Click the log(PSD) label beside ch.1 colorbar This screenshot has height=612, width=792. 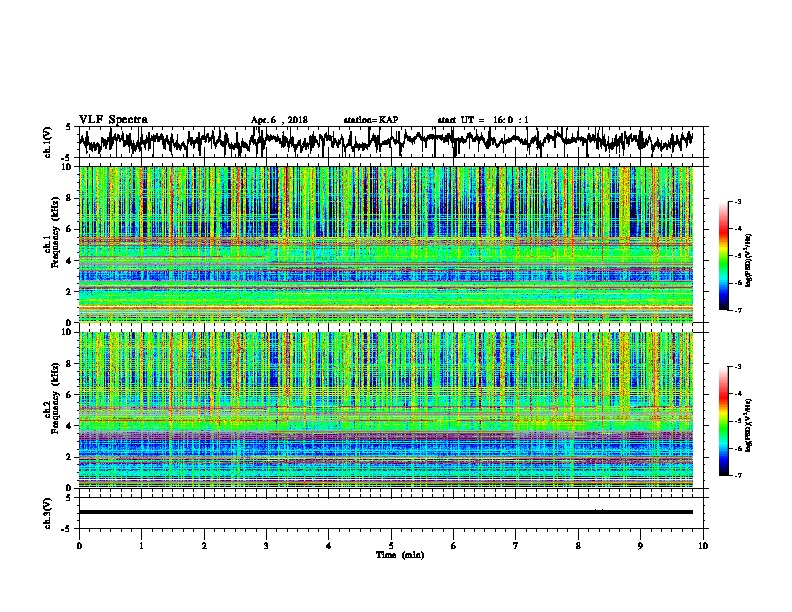click(749, 260)
